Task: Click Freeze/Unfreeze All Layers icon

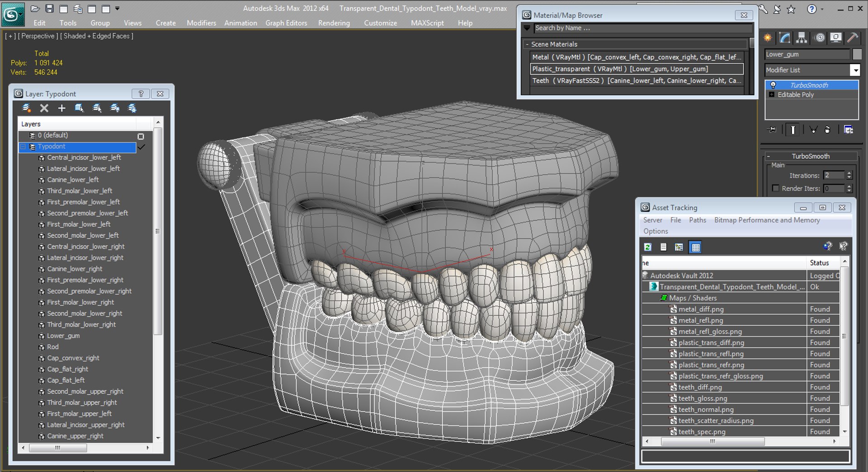Action: tap(132, 108)
